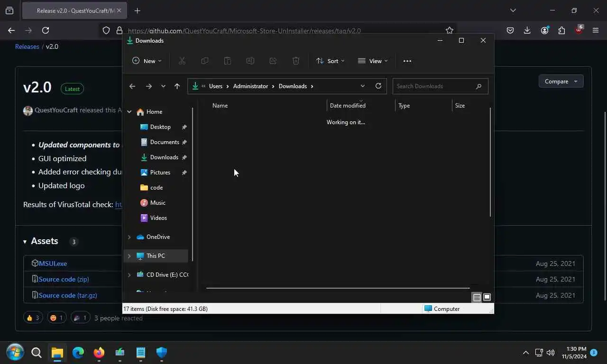Select Videos in navigation pane
Image resolution: width=607 pixels, height=364 pixels.
click(158, 218)
